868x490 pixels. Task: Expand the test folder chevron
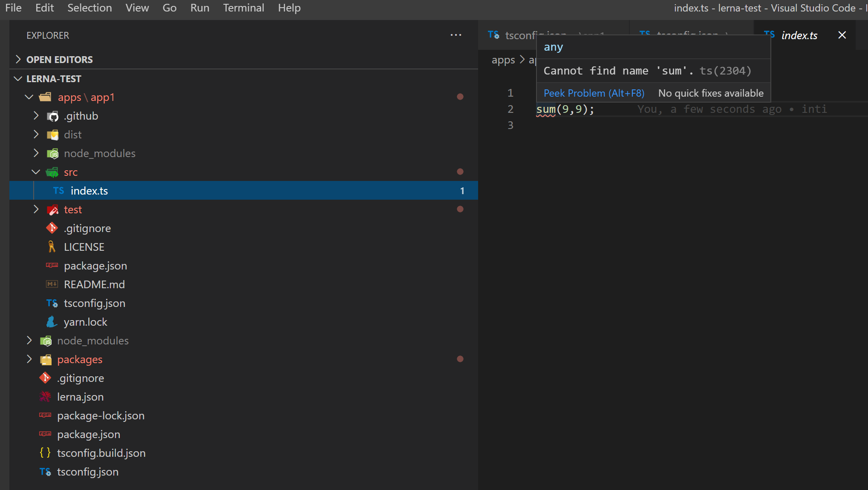(x=36, y=209)
